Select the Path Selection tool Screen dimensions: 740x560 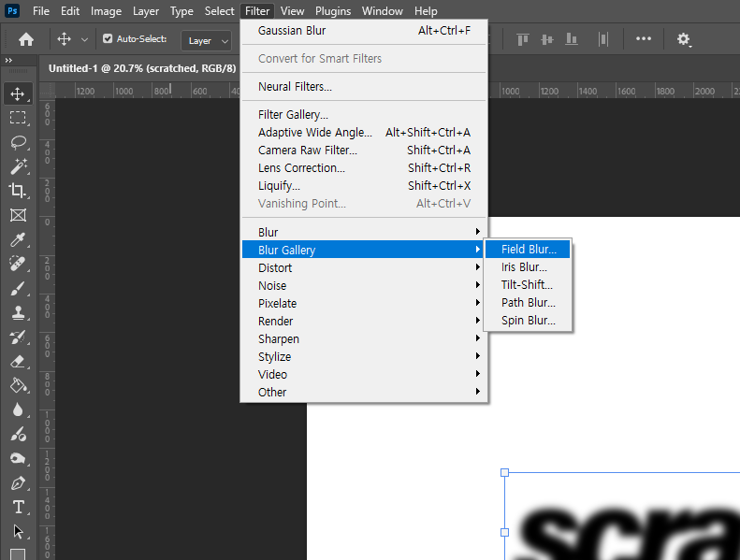point(18,532)
